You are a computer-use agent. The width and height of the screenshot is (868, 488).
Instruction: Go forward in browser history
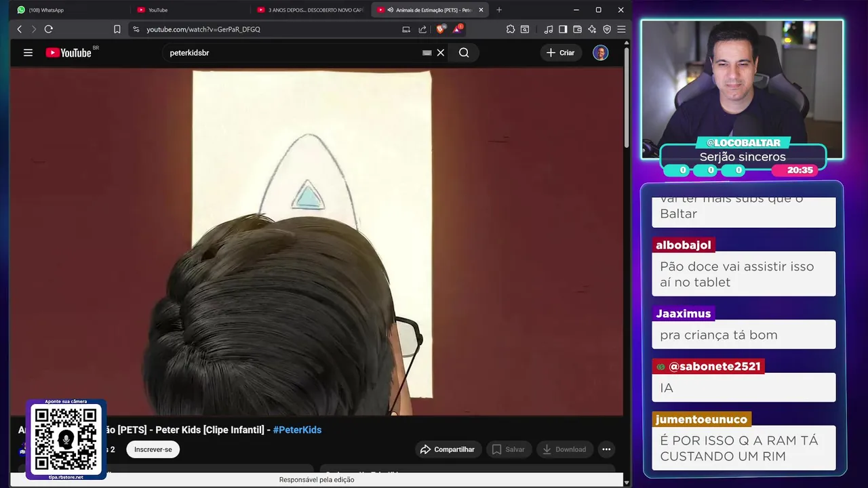[33, 29]
